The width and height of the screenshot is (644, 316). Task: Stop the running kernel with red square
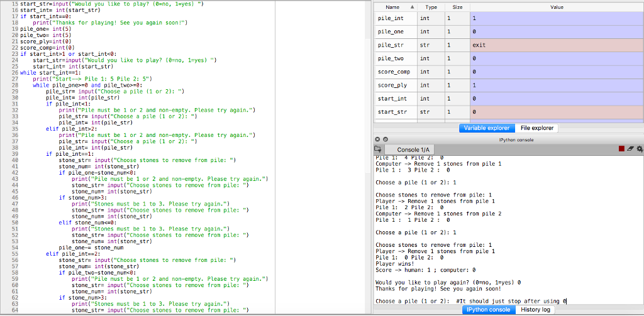click(x=622, y=150)
